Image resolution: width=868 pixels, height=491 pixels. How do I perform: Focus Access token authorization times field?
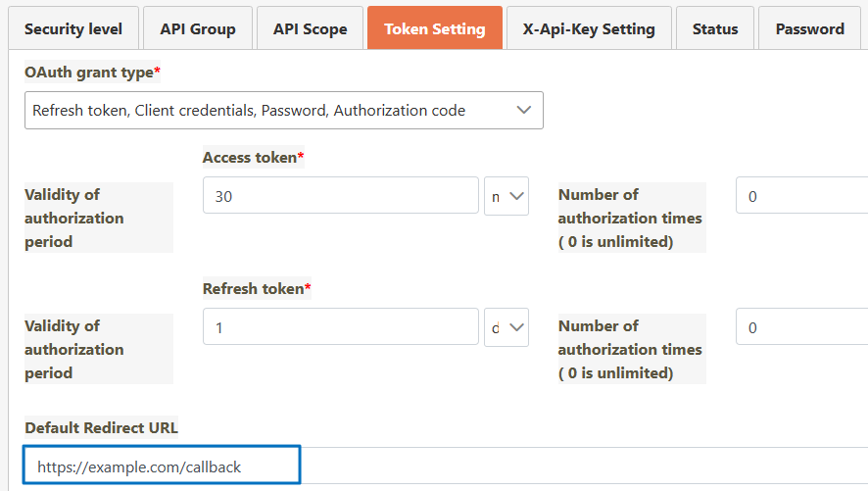801,196
